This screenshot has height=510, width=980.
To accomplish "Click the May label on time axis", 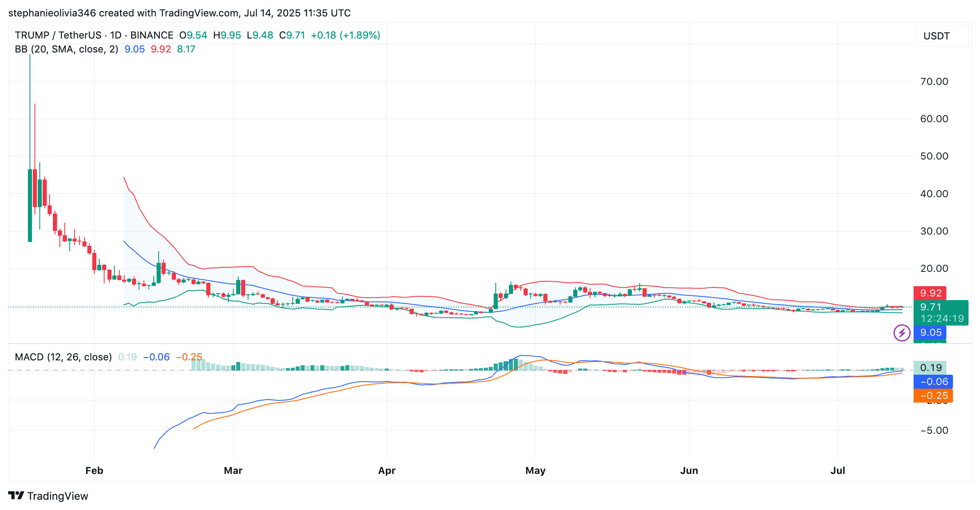I will (x=535, y=471).
